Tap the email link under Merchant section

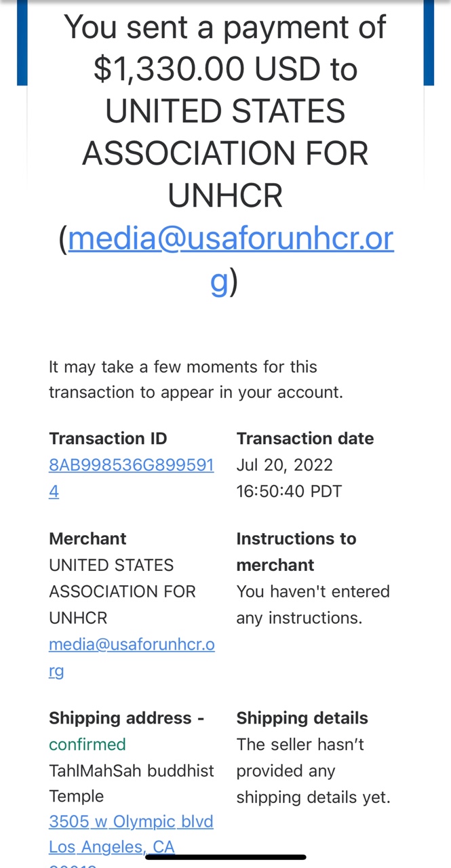[x=132, y=645]
